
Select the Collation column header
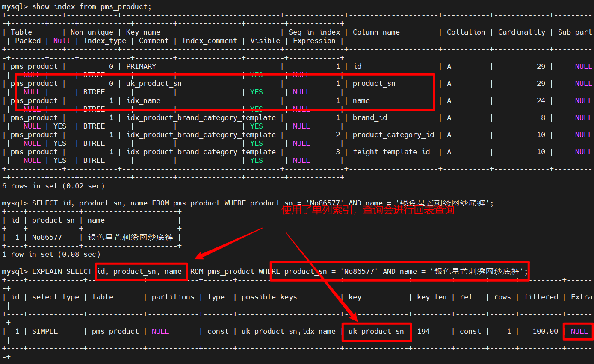click(x=466, y=32)
